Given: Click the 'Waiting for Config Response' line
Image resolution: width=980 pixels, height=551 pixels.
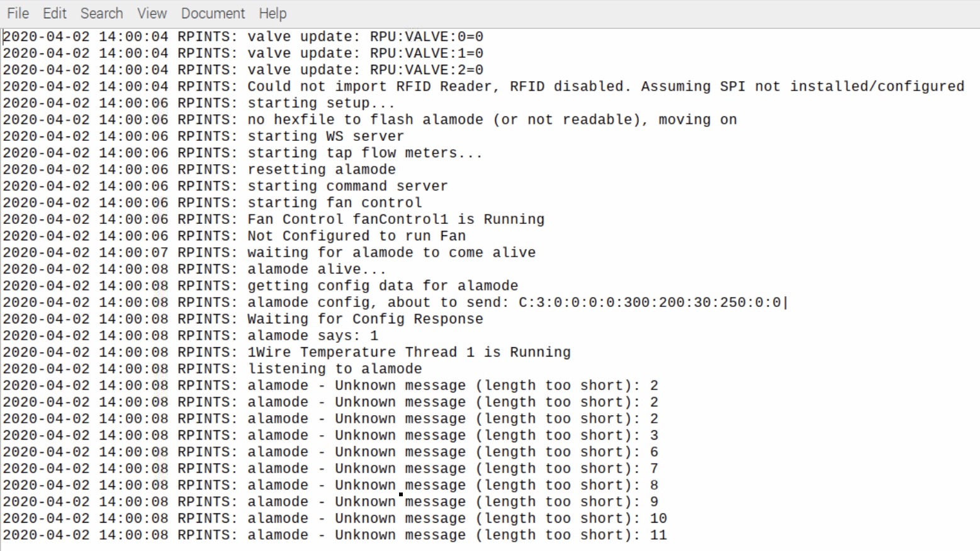Looking at the screenshot, I should [x=243, y=319].
